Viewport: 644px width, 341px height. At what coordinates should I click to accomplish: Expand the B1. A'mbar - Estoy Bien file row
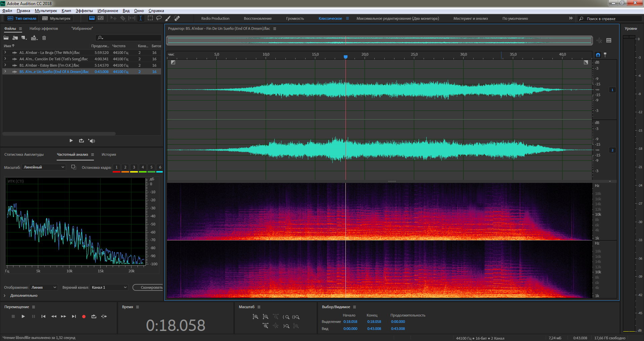click(x=5, y=65)
